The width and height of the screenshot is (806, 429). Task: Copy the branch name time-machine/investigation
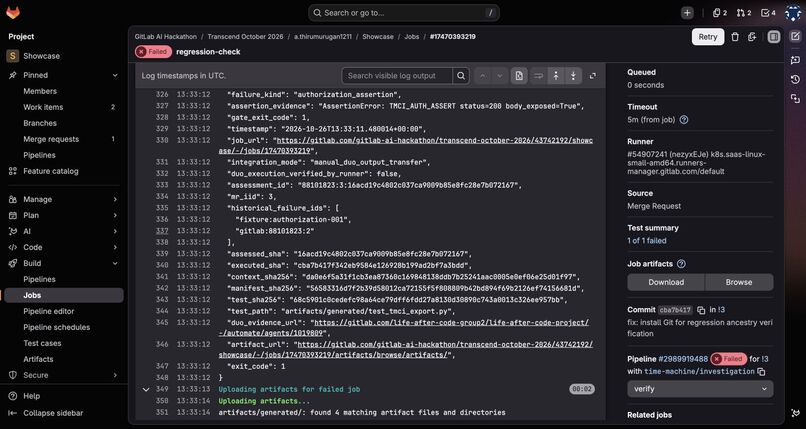(x=761, y=371)
